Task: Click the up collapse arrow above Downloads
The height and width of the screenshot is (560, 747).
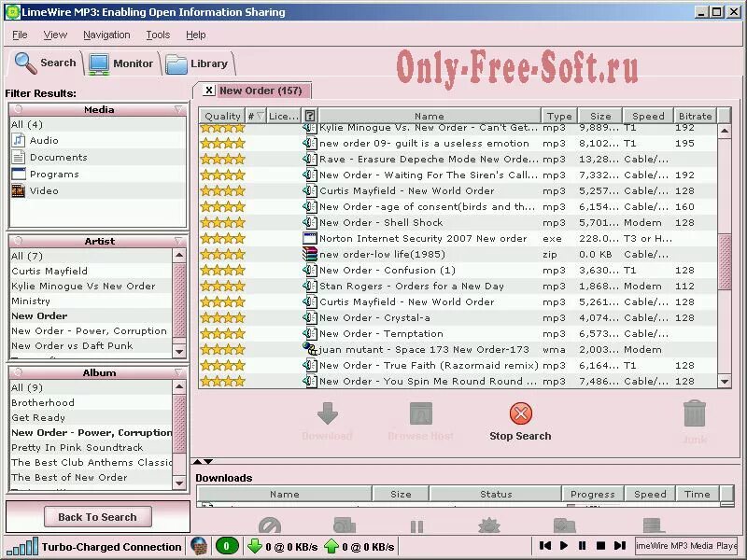Action: pos(198,461)
